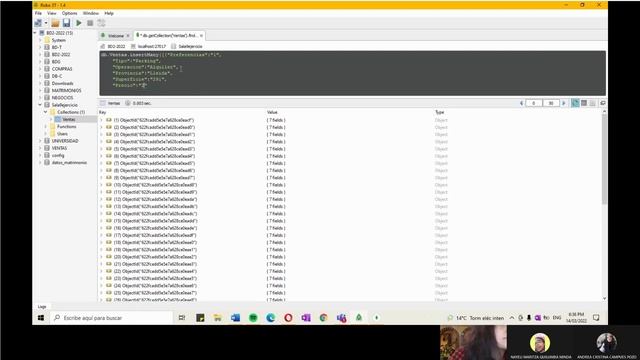Viewport: 640px width, 360px height.
Task: Expand the COMPRAS database node
Action: pyautogui.click(x=40, y=69)
